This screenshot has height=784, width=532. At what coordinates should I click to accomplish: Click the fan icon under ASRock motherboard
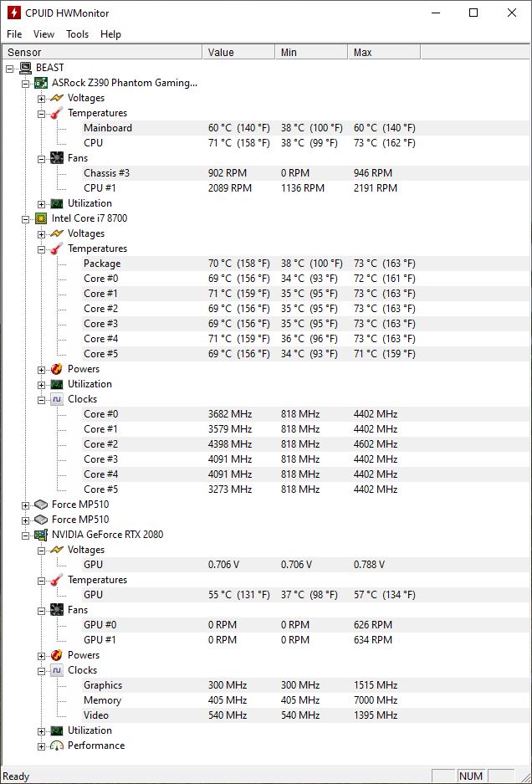click(x=57, y=158)
